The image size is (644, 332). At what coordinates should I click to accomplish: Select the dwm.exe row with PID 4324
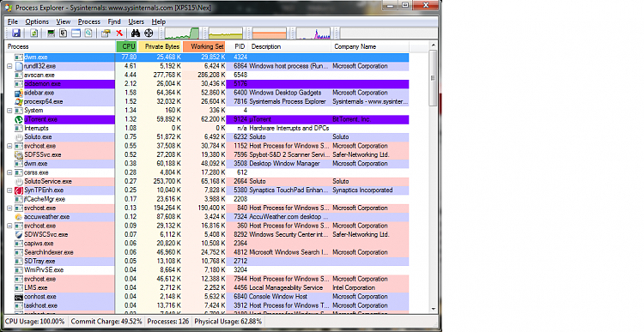pyautogui.click(x=207, y=57)
